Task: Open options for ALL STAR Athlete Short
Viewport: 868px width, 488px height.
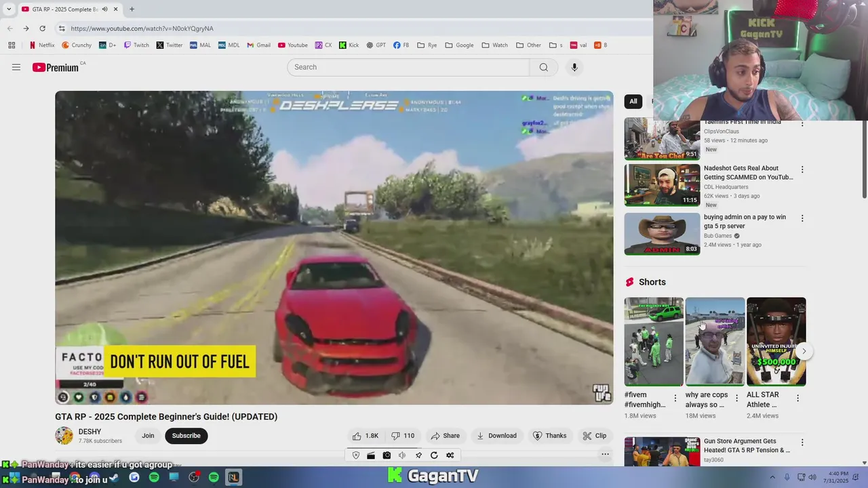Action: coord(797,398)
